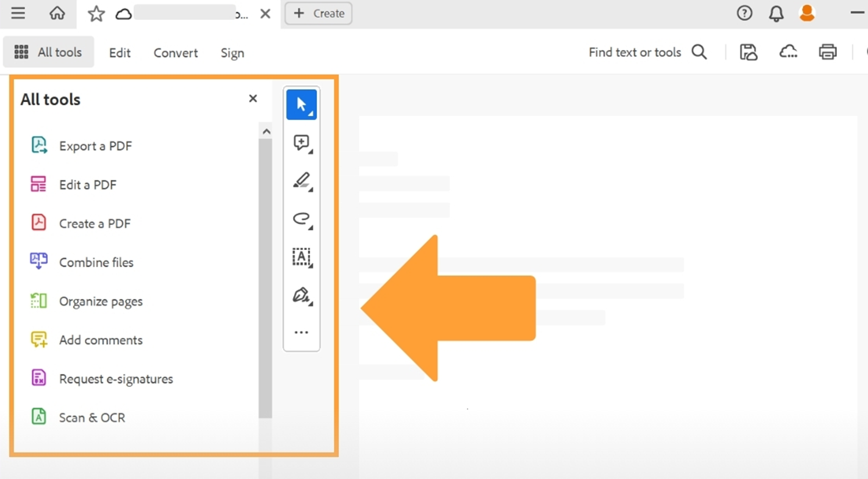
Task: Open the hamburger menu
Action: 18,13
